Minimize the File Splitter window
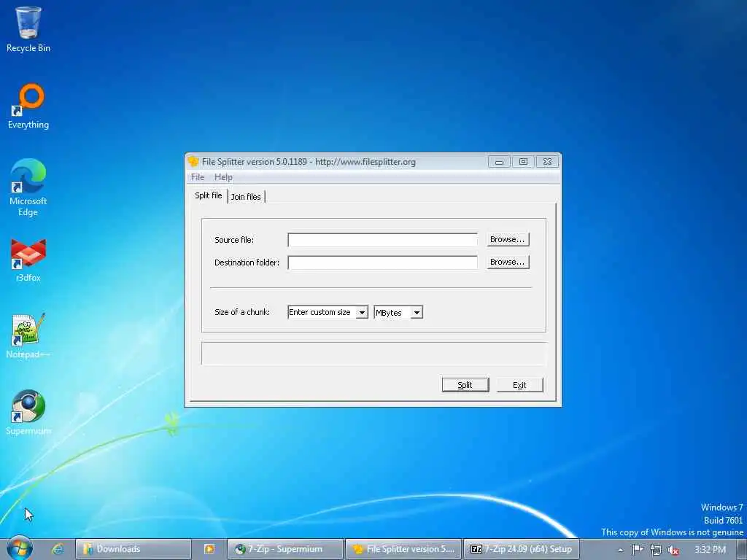747x560 pixels. (x=499, y=162)
